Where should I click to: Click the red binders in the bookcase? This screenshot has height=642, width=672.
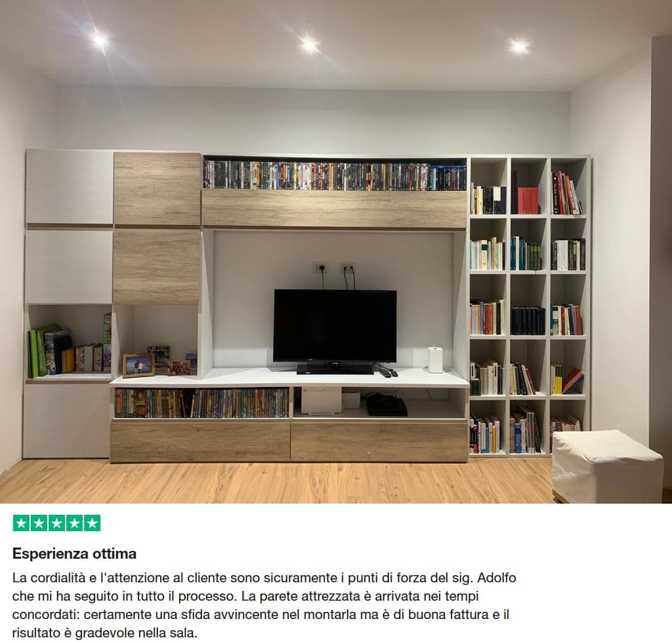click(528, 200)
